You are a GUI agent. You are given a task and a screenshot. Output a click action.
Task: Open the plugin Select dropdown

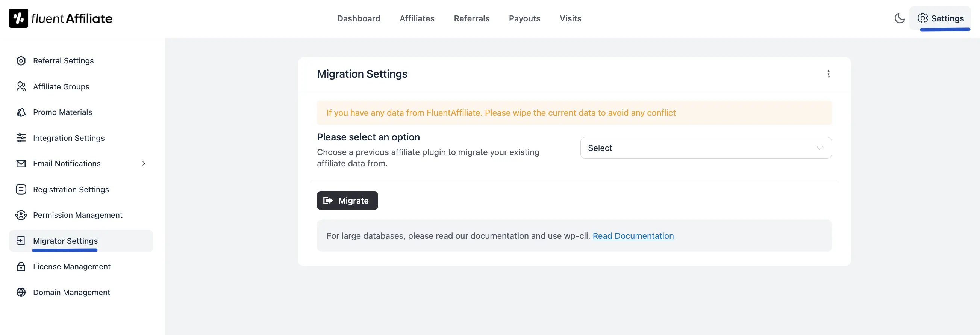(x=706, y=148)
